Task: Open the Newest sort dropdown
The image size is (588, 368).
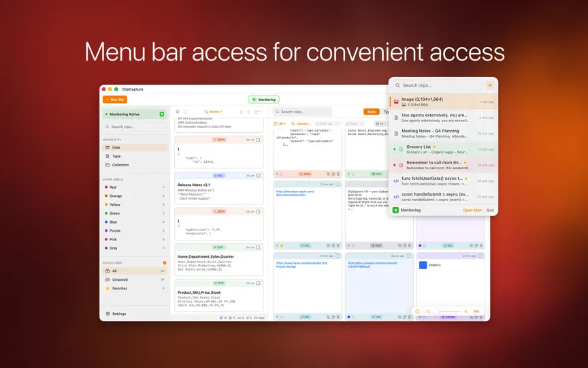Action: tap(301, 123)
